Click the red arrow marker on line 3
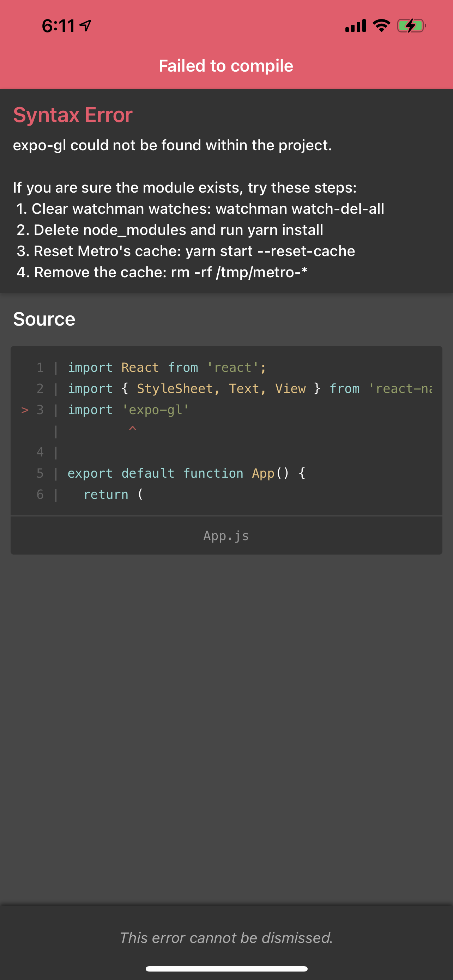The height and width of the screenshot is (980, 453). click(x=24, y=410)
